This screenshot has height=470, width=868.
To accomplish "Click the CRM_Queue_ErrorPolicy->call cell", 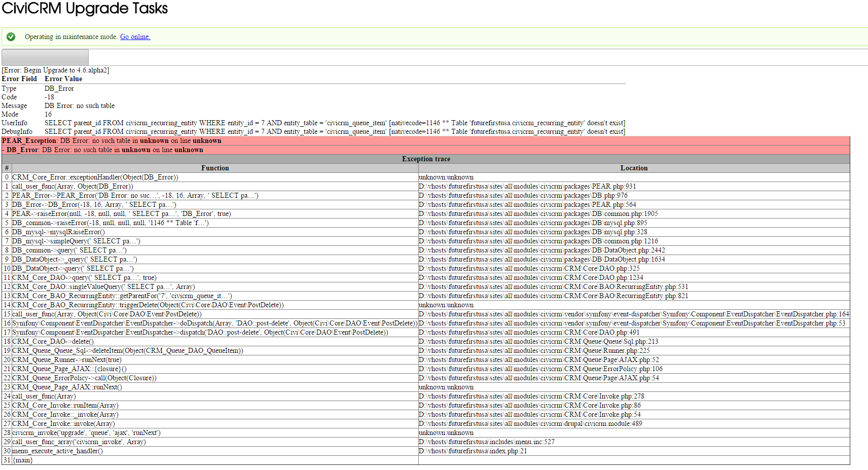I will tap(215, 378).
